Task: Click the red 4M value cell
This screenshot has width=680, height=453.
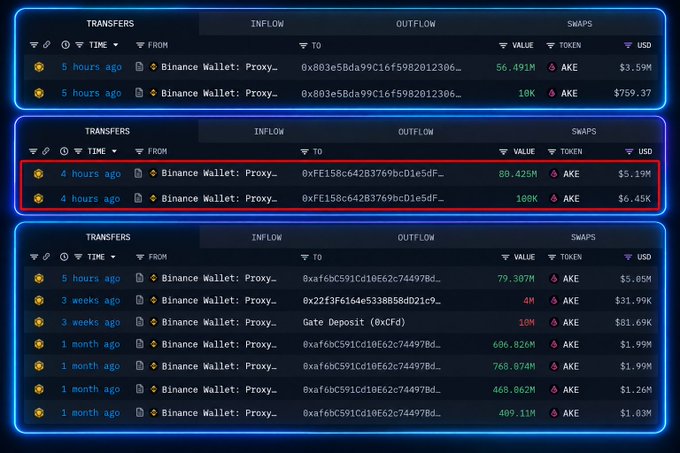Action: [x=529, y=300]
